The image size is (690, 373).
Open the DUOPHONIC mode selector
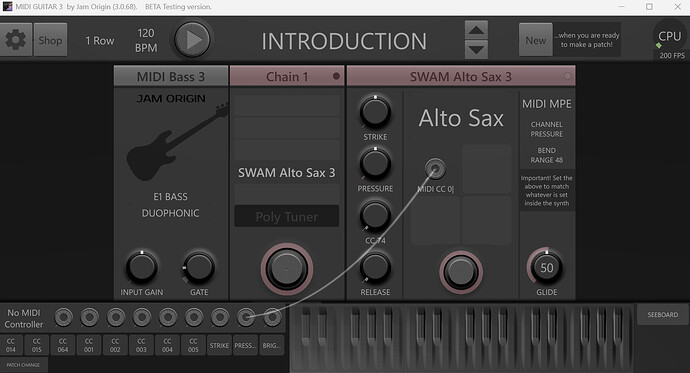point(170,213)
